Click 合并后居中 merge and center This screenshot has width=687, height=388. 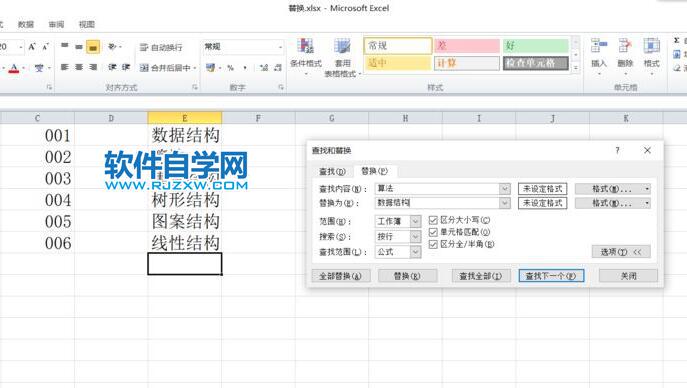[165, 67]
